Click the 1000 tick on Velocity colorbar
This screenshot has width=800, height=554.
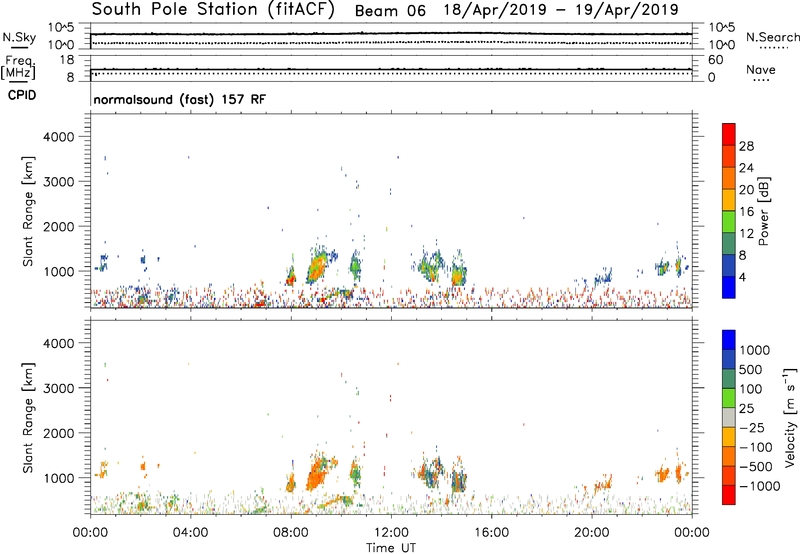coord(755,350)
